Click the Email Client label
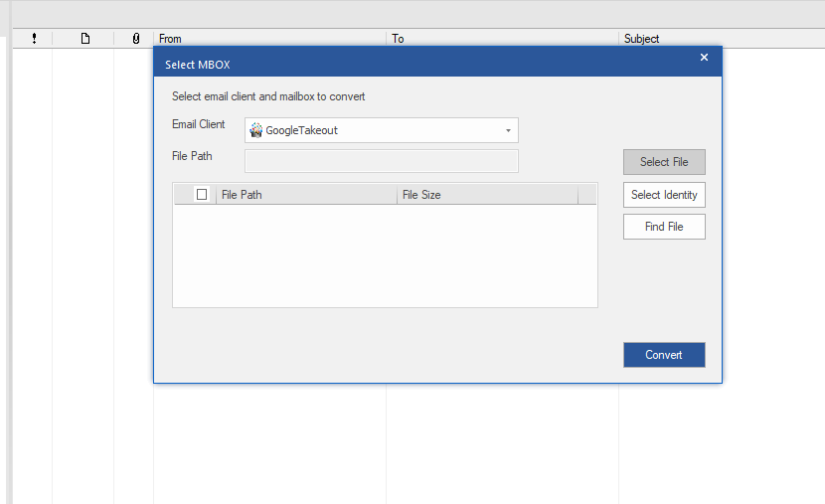This screenshot has height=504, width=825. (x=199, y=124)
